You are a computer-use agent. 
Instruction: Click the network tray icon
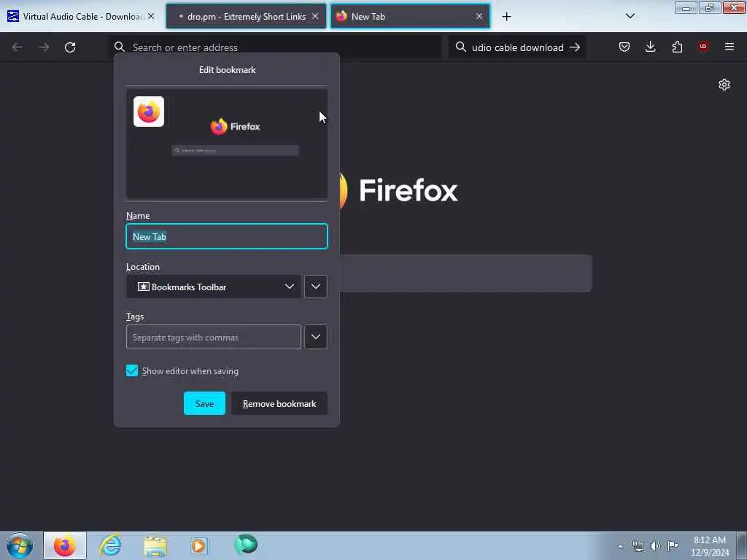point(638,546)
